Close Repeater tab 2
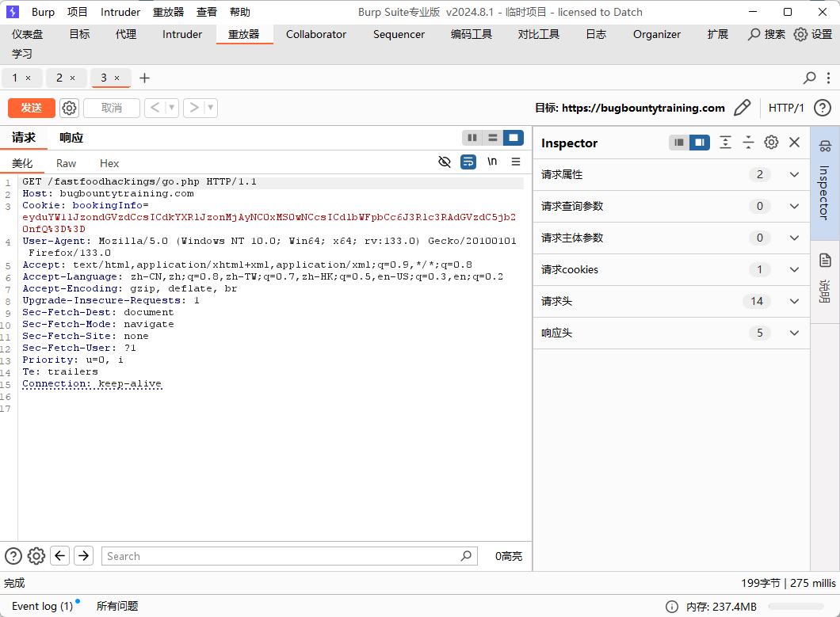This screenshot has height=617, width=840. pos(72,78)
